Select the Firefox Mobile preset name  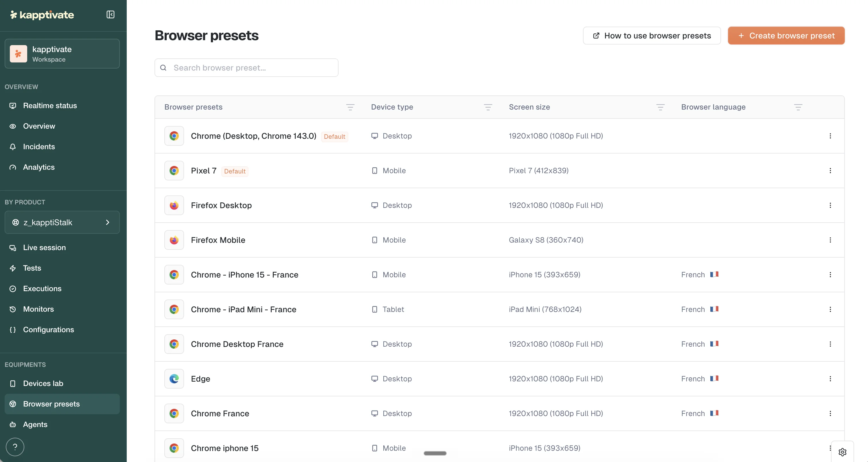click(x=218, y=240)
